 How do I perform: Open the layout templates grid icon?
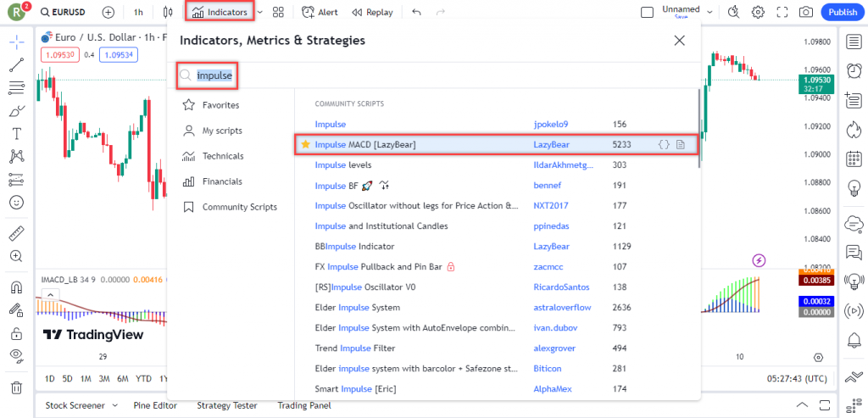(278, 12)
